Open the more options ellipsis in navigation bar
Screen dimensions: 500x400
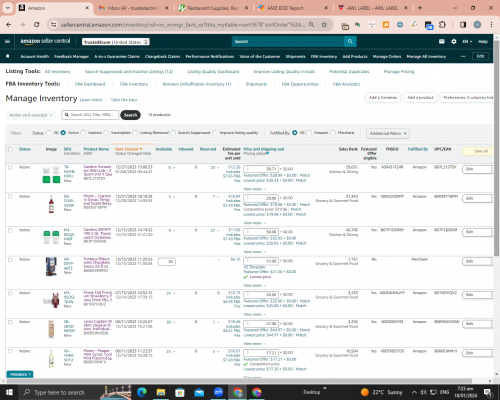[x=463, y=56]
